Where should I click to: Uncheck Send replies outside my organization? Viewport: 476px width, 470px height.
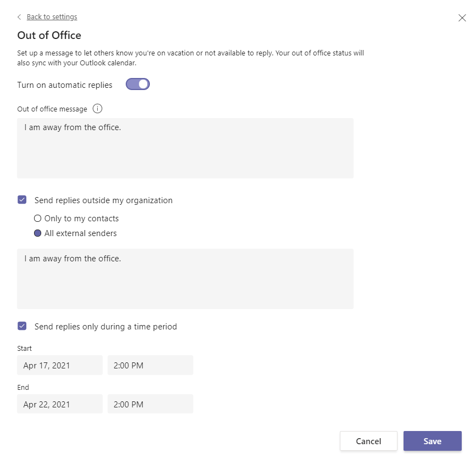22,200
